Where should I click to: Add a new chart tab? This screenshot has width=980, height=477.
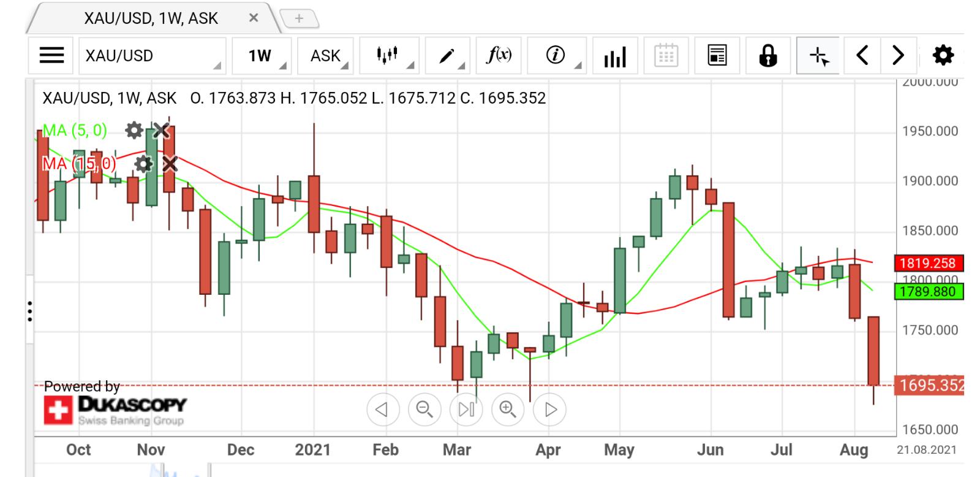pyautogui.click(x=299, y=18)
